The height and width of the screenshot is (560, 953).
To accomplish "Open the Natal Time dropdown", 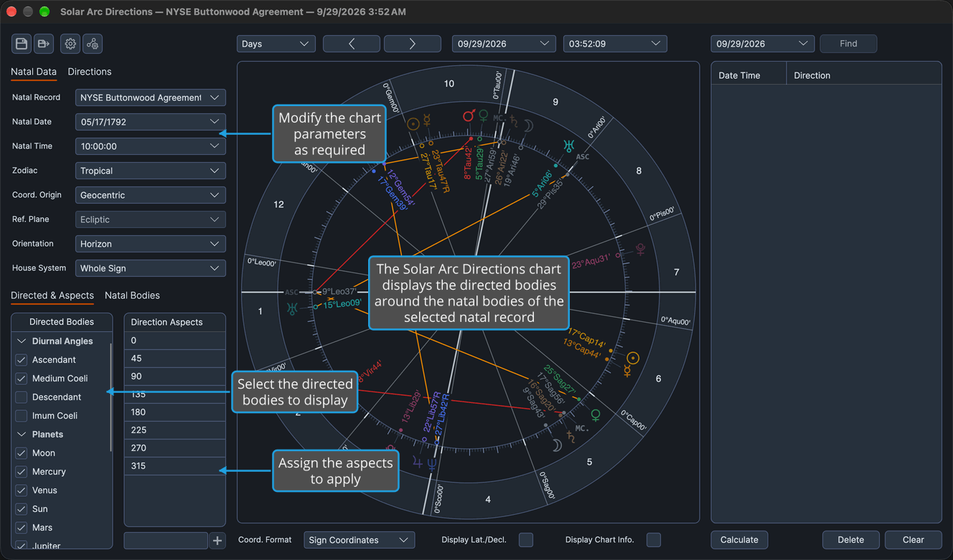I will click(151, 146).
